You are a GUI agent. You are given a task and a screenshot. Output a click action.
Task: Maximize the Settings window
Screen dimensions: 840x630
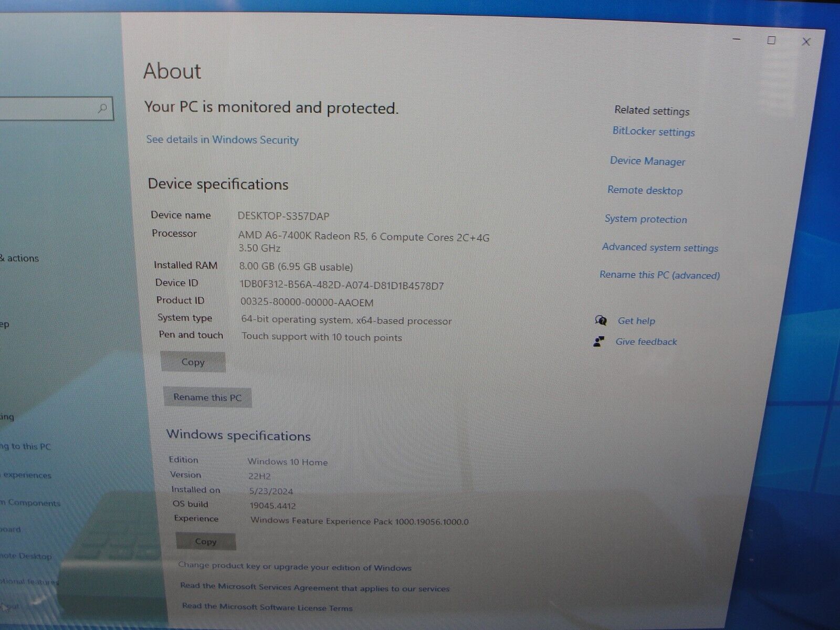771,40
